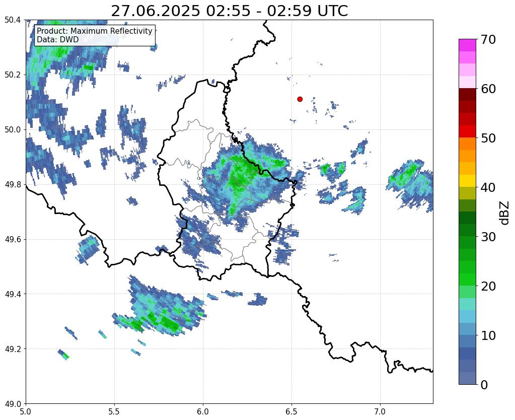This screenshot has height=420, width=515.
Task: Click the latitude 49.0 axis label
Action: [x=13, y=404]
